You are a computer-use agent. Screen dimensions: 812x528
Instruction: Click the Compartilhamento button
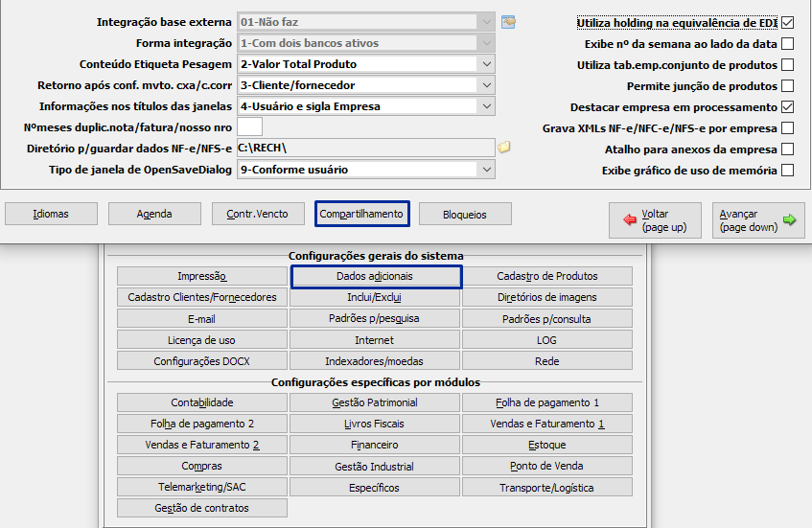tap(361, 214)
